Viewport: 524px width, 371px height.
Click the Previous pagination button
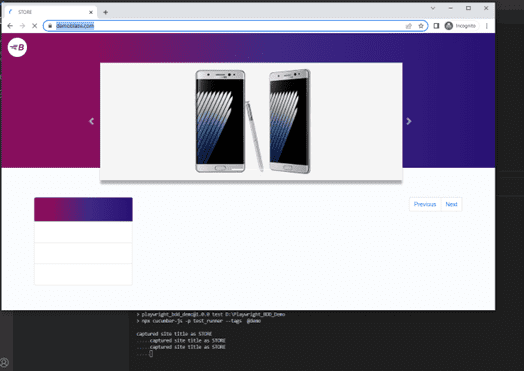point(425,204)
